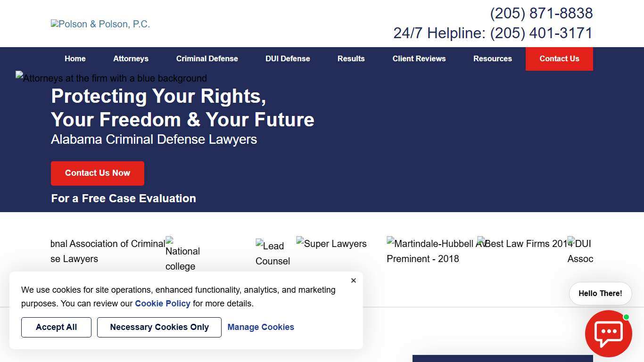Open the Attorneys navigation menu

(x=131, y=58)
